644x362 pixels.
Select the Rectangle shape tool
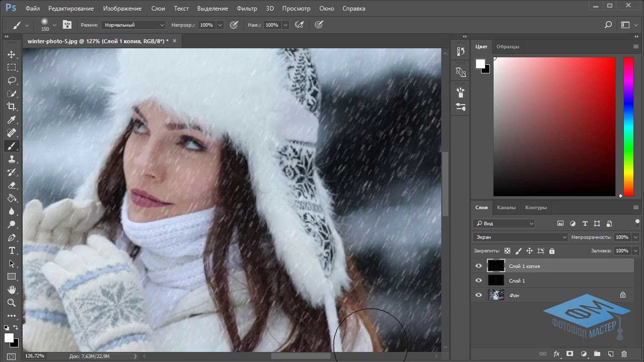click(x=12, y=277)
